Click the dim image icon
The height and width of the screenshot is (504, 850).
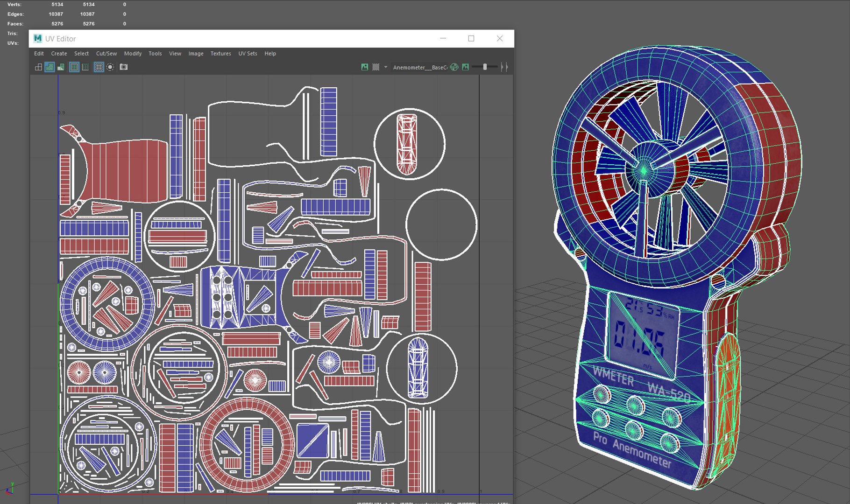465,67
